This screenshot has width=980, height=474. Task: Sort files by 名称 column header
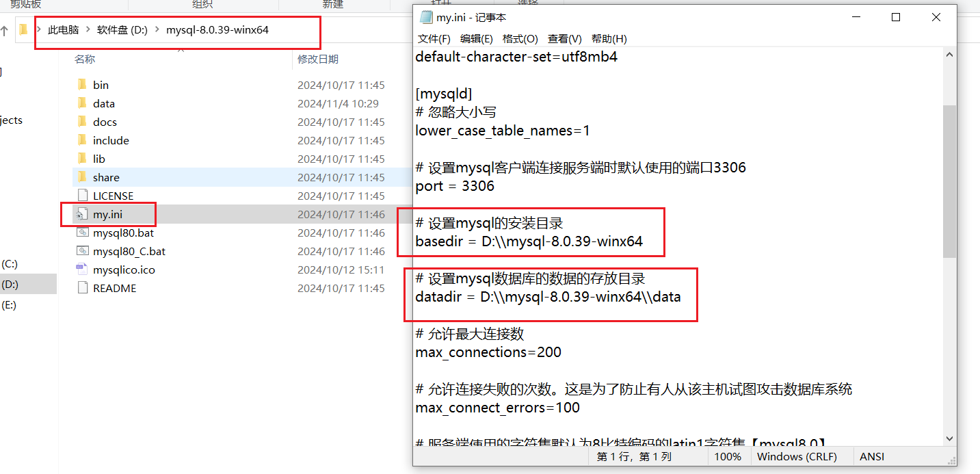coord(85,60)
